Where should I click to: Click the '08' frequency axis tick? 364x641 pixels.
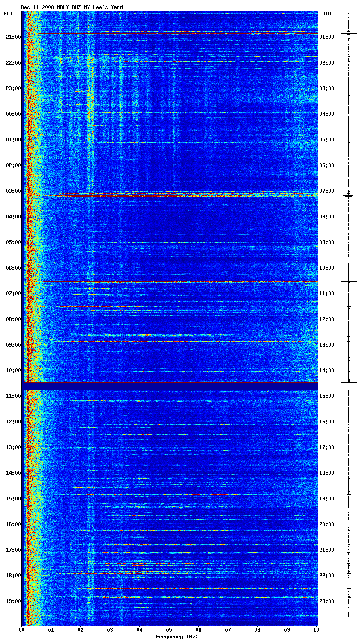[x=258, y=630]
